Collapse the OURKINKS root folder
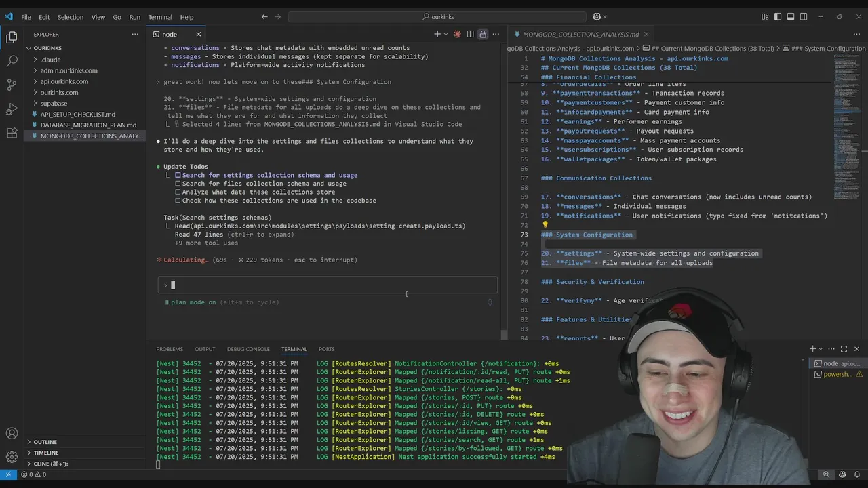 point(29,48)
